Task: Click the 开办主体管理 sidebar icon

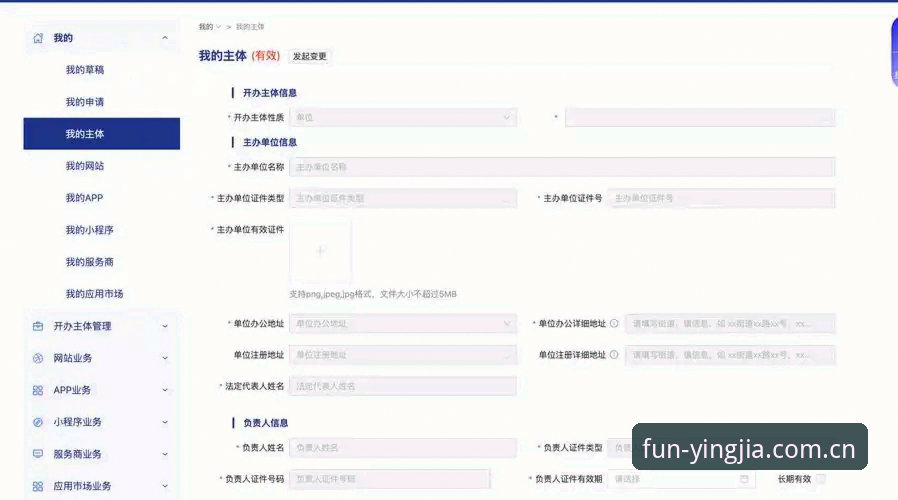Action: pyautogui.click(x=38, y=326)
